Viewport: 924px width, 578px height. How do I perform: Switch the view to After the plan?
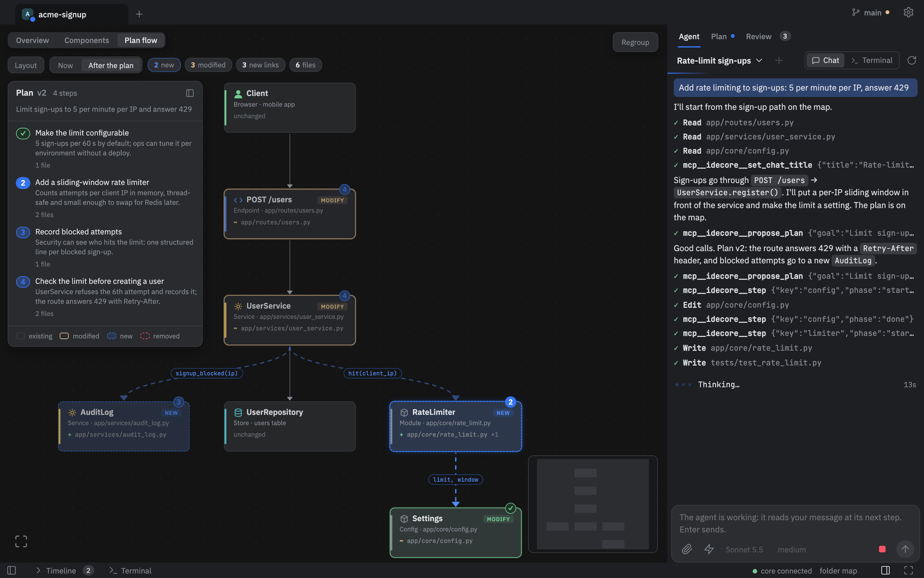(x=111, y=66)
